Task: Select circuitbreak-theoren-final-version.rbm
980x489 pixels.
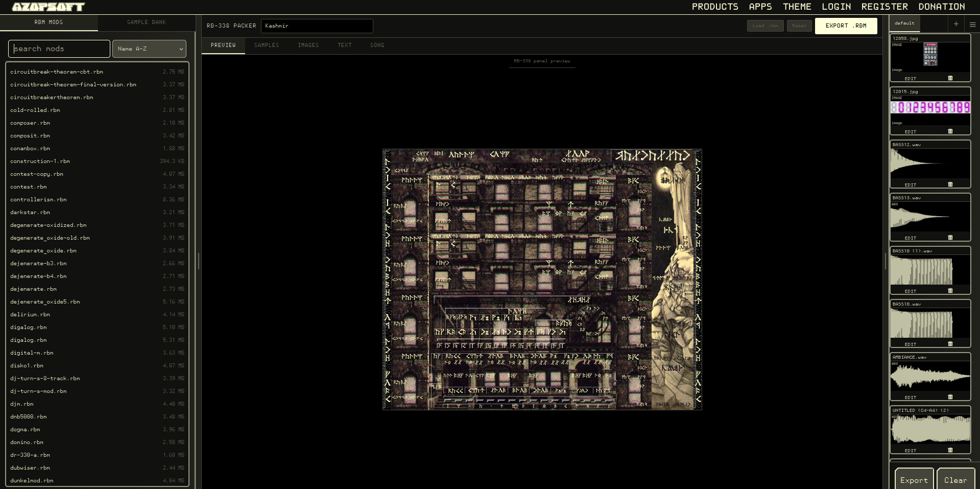Action: point(97,85)
